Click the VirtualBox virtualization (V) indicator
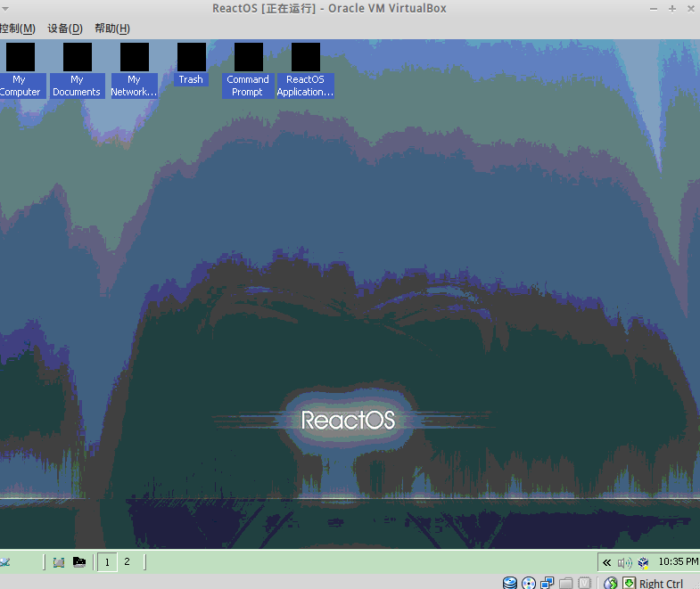Screen dimensions: 700x589 pos(584,583)
